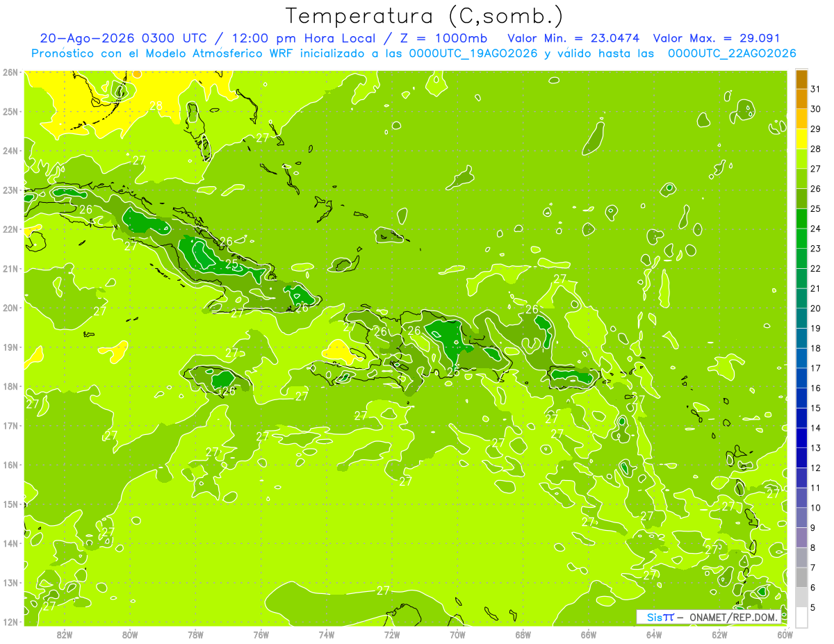
Task: Click the "82W" longitude label
Action: tap(65, 634)
